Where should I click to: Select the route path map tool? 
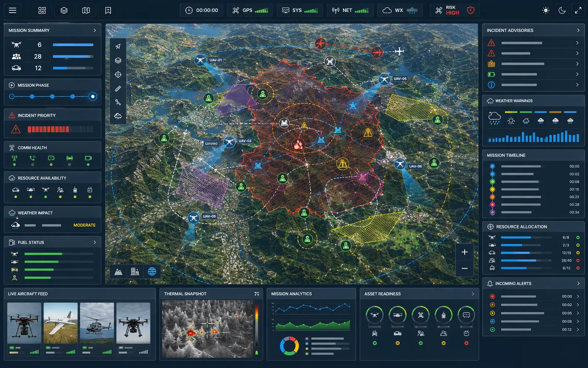(118, 102)
